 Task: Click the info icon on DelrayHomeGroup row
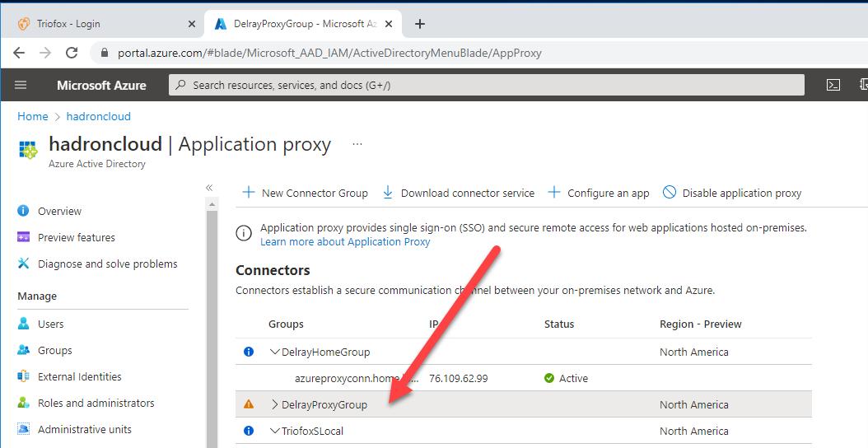click(x=249, y=352)
